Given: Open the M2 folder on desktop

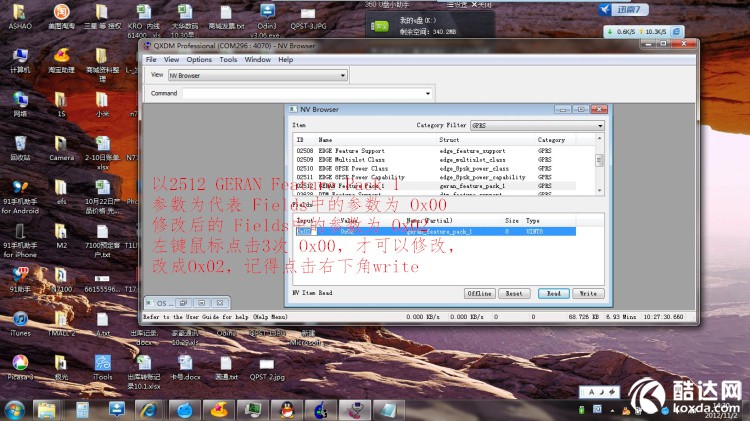Looking at the screenshot, I should (61, 236).
